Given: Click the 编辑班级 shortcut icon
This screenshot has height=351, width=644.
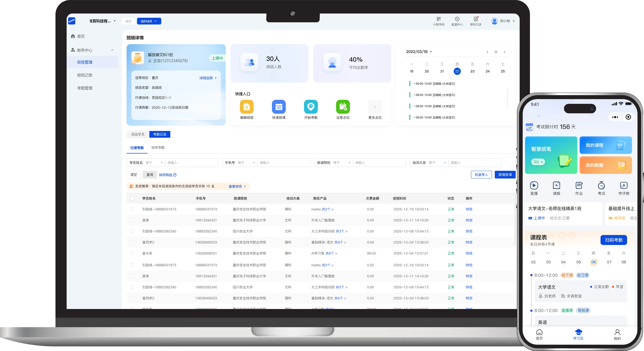Looking at the screenshot, I should coord(246,107).
